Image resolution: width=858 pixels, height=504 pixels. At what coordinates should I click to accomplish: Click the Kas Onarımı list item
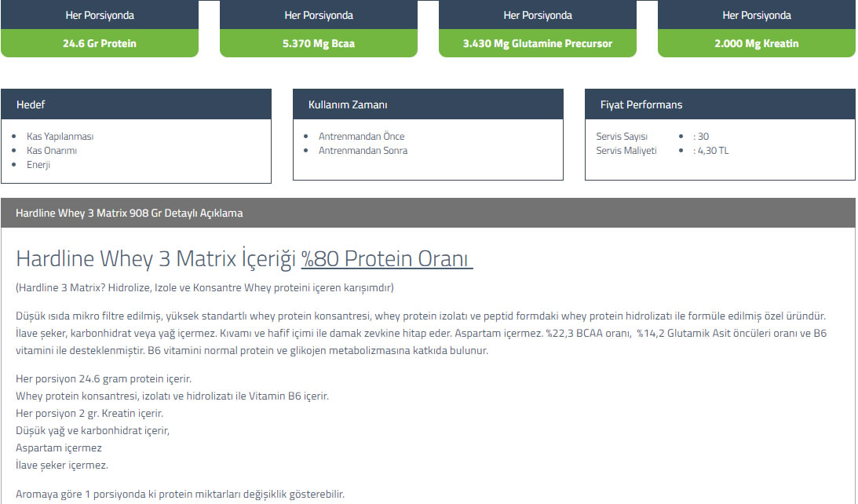(52, 151)
